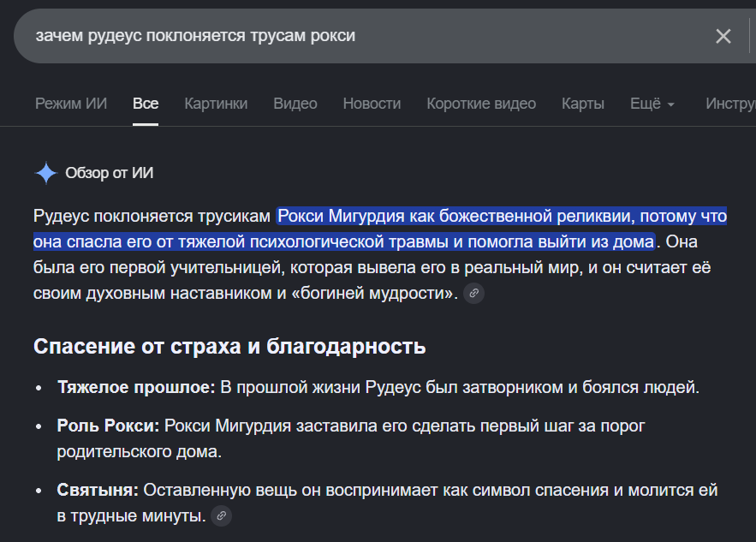Open the Короткие видео tab

(x=481, y=104)
